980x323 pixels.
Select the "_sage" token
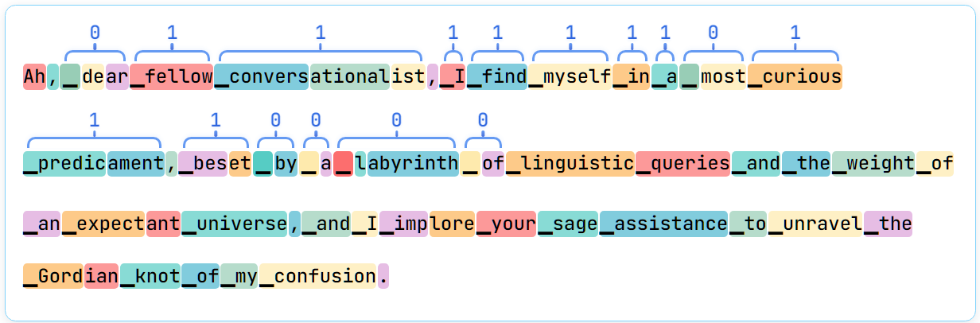(568, 224)
